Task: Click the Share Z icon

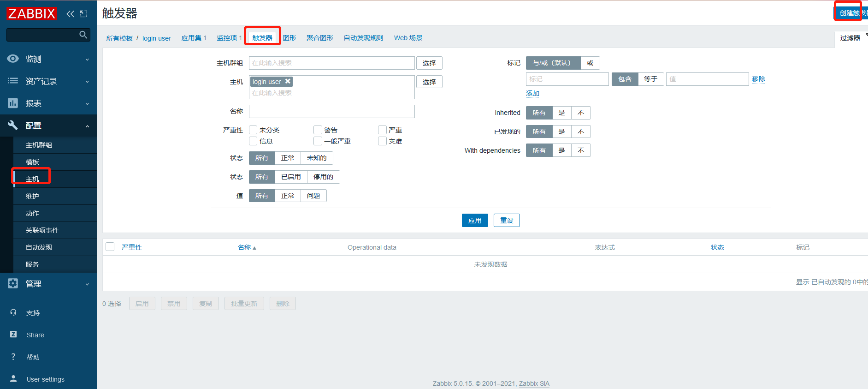Action: [13, 335]
